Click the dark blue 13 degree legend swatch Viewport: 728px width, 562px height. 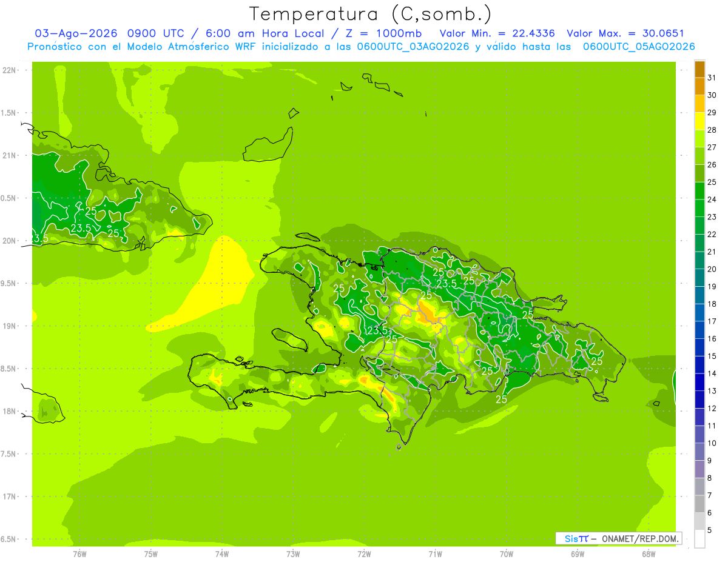point(699,383)
